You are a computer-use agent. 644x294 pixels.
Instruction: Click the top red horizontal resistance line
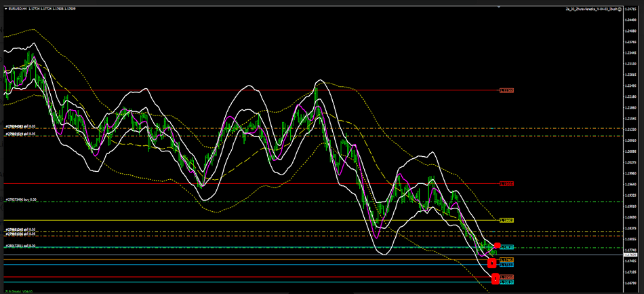(271, 90)
